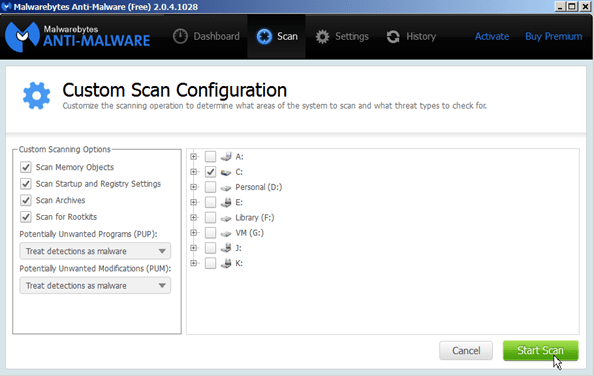Check the VM (G:) drive checkbox
The image size is (594, 376).
point(210,232)
